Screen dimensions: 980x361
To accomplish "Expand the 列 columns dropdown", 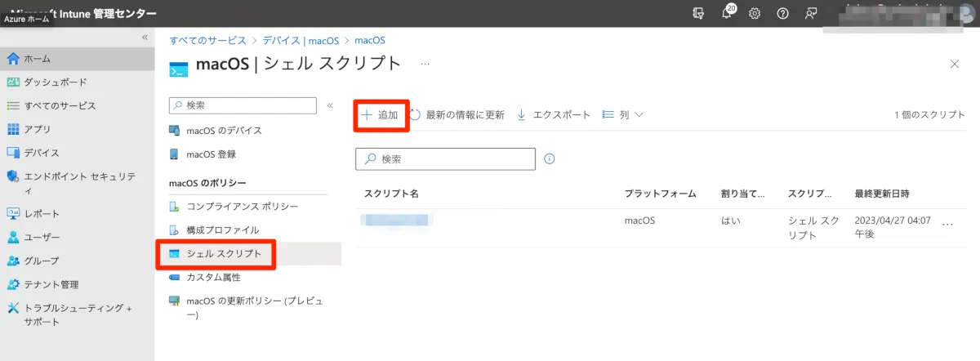I will click(623, 115).
